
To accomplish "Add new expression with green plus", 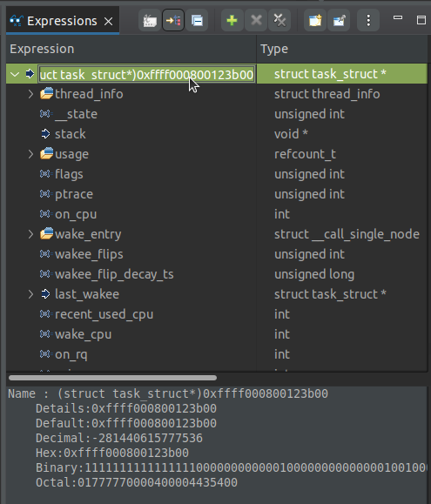I will pyautogui.click(x=232, y=21).
